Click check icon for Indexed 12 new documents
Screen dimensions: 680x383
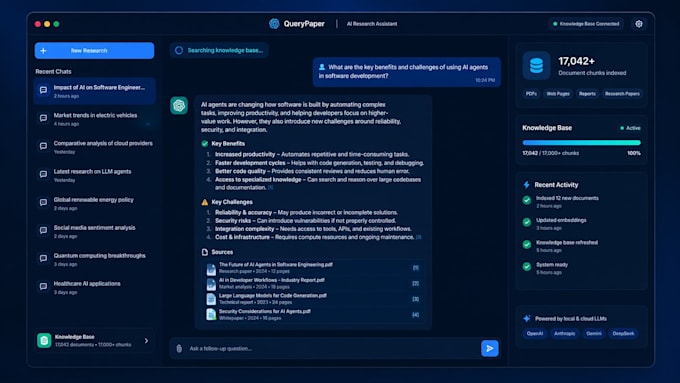coord(526,200)
